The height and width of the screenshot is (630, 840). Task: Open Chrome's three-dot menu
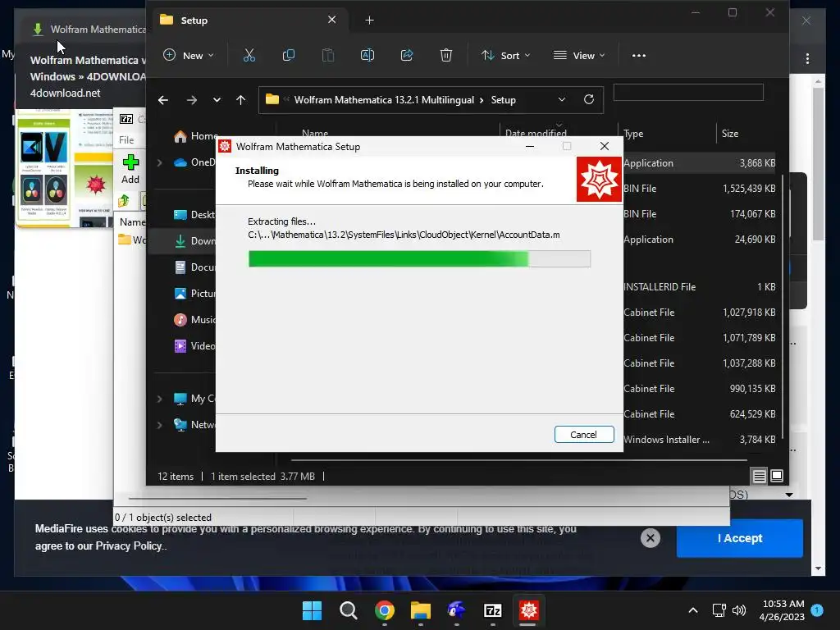tap(807, 58)
